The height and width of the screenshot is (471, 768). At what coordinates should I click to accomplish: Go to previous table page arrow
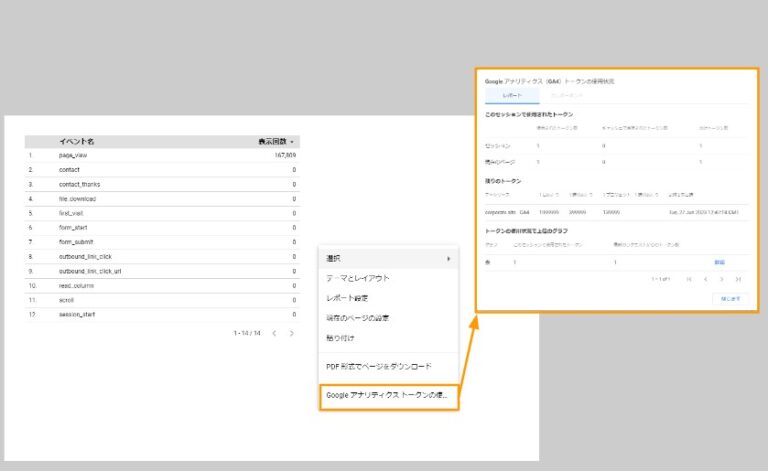[274, 333]
